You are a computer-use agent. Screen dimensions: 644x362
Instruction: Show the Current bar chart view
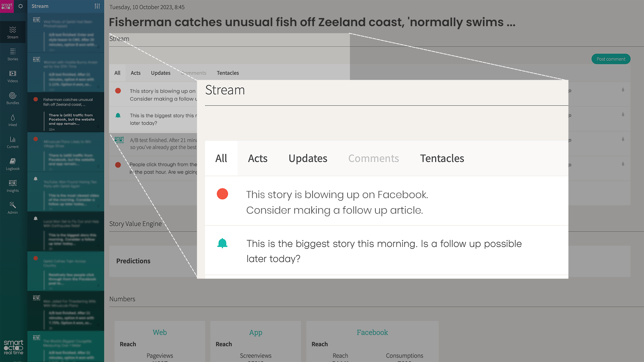(x=13, y=142)
